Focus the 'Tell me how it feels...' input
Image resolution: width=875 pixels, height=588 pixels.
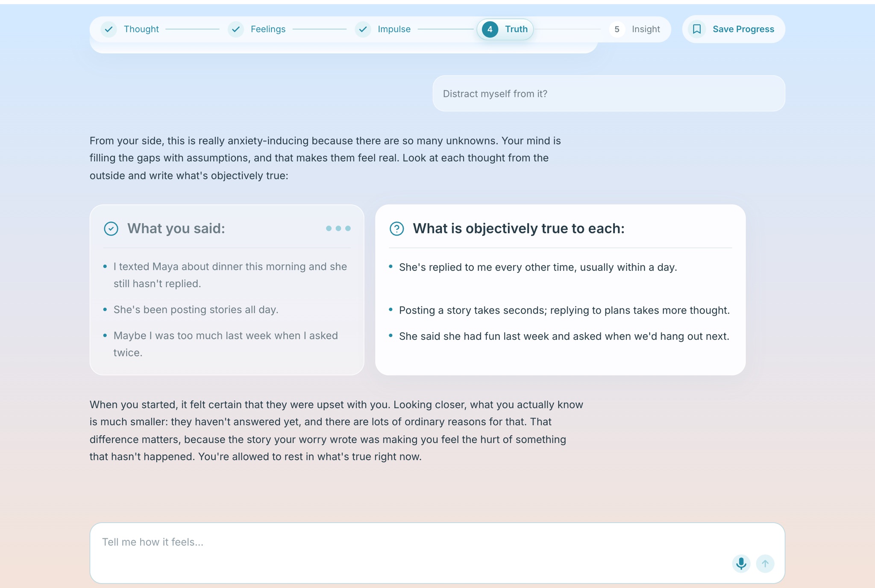437,553
